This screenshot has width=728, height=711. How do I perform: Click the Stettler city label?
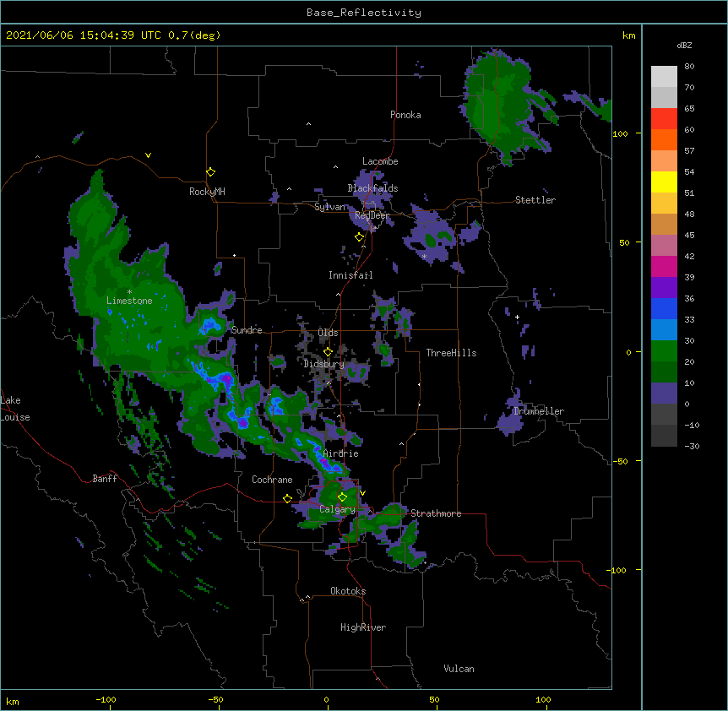[x=535, y=200]
